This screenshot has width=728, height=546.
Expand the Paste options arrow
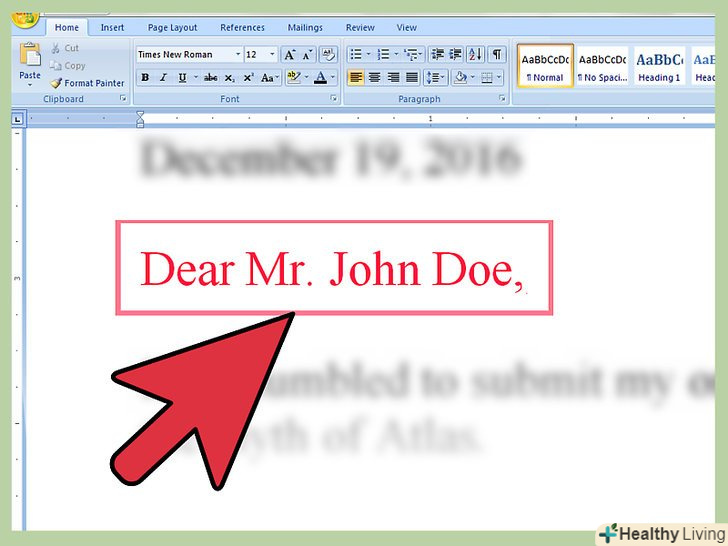30,85
